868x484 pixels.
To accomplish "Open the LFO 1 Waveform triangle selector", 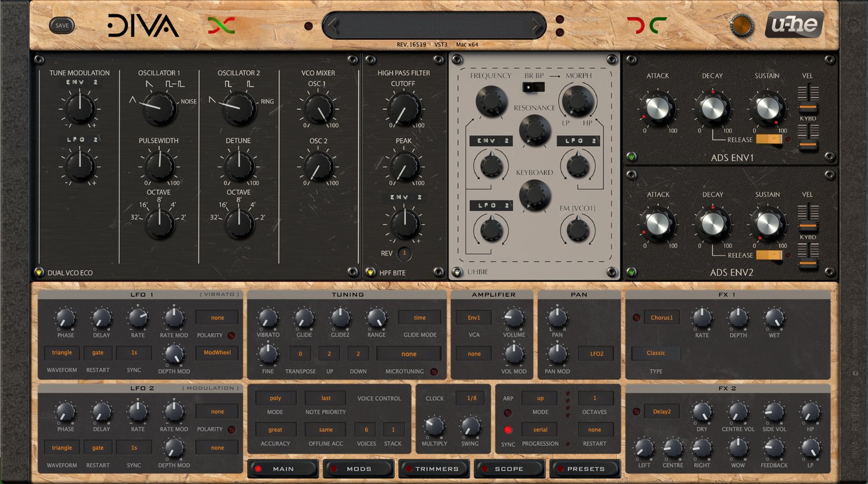I will pyautogui.click(x=62, y=353).
